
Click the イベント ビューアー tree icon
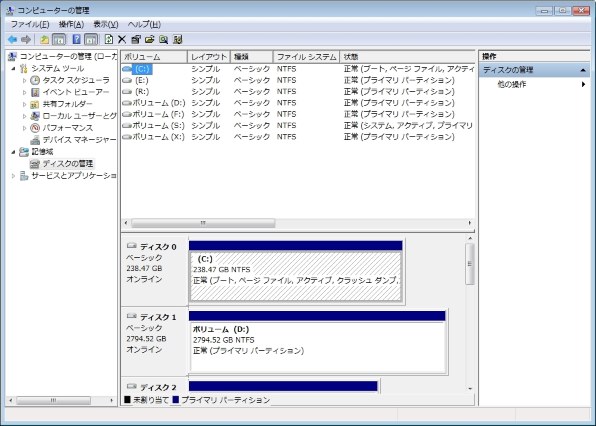click(35, 92)
